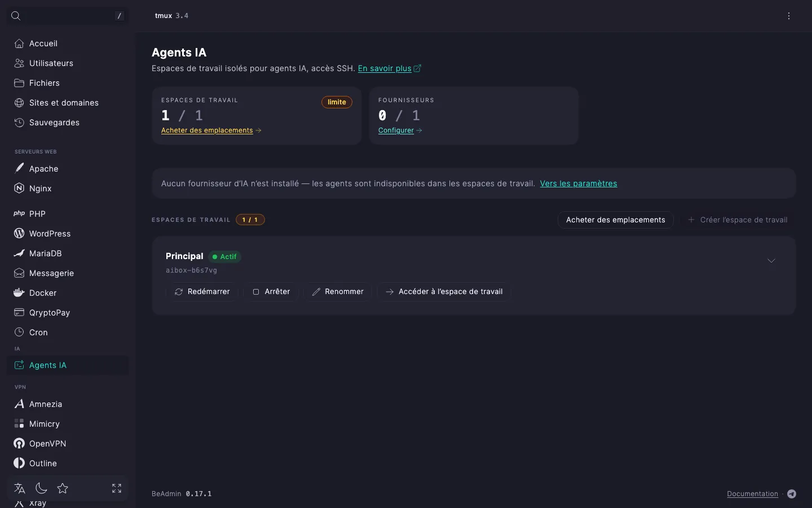Click the PHP logo icon
Viewport: 812px width, 508px height.
coord(19,214)
